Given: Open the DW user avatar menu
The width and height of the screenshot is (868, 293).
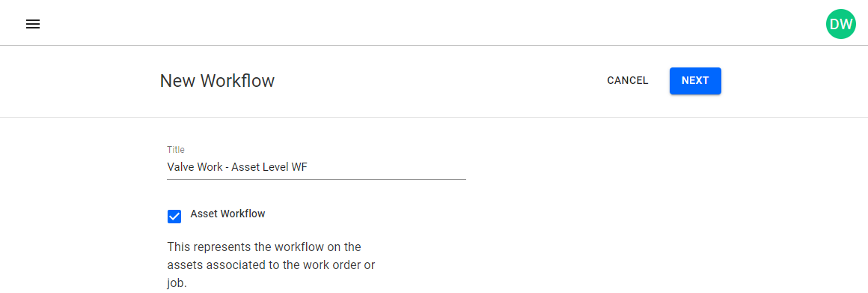Looking at the screenshot, I should point(840,25).
